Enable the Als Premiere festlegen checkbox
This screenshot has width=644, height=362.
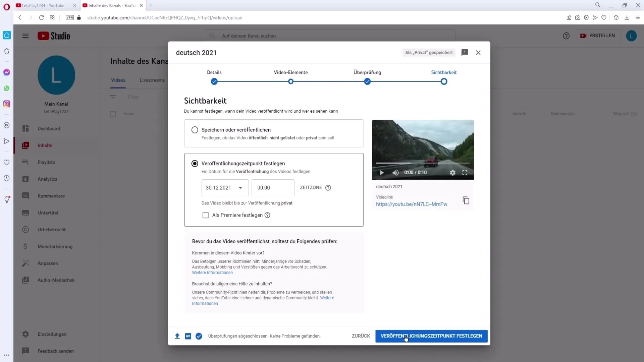[x=206, y=215]
